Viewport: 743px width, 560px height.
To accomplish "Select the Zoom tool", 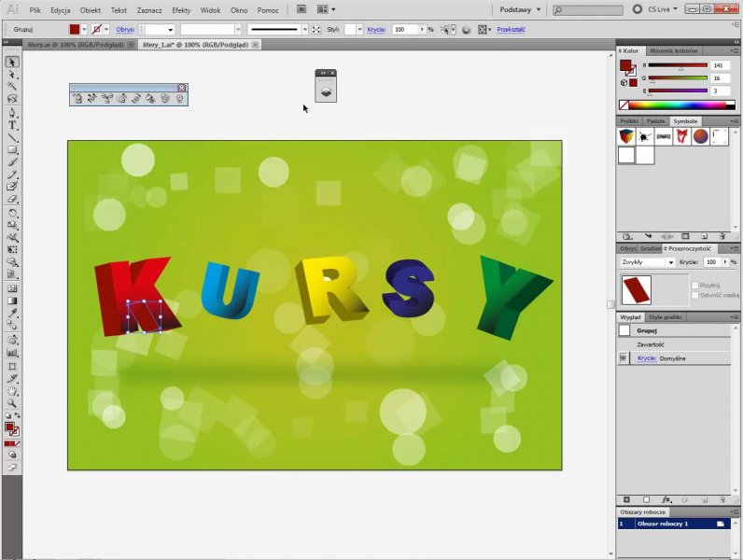I will click(x=13, y=403).
